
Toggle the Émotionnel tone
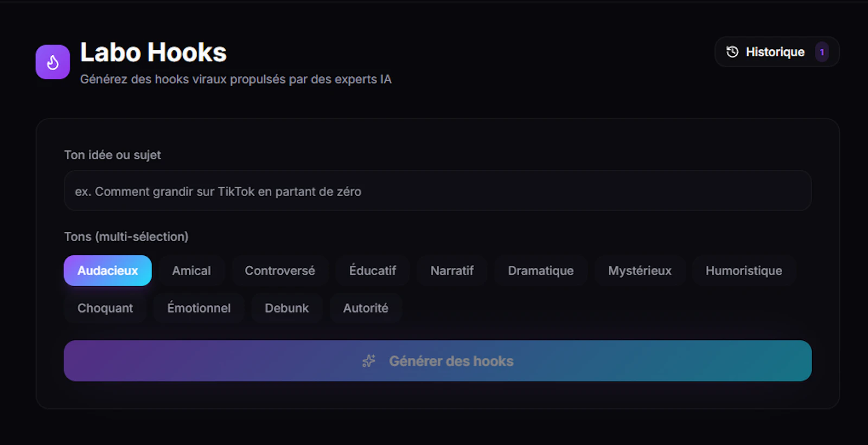coord(199,308)
